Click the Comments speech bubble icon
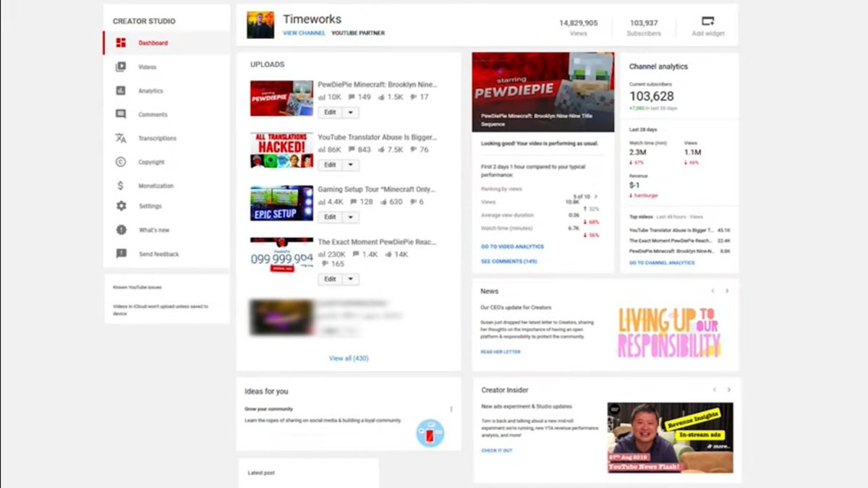The image size is (868, 488). 121,114
